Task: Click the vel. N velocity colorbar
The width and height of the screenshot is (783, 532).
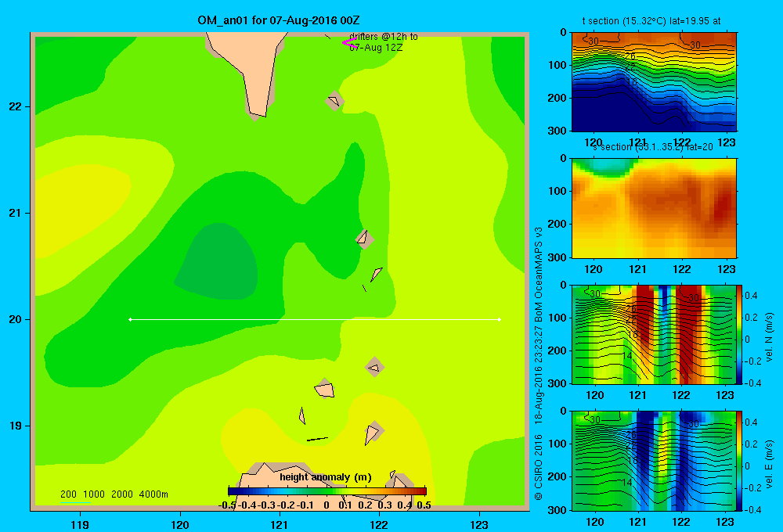Action: pyautogui.click(x=740, y=334)
